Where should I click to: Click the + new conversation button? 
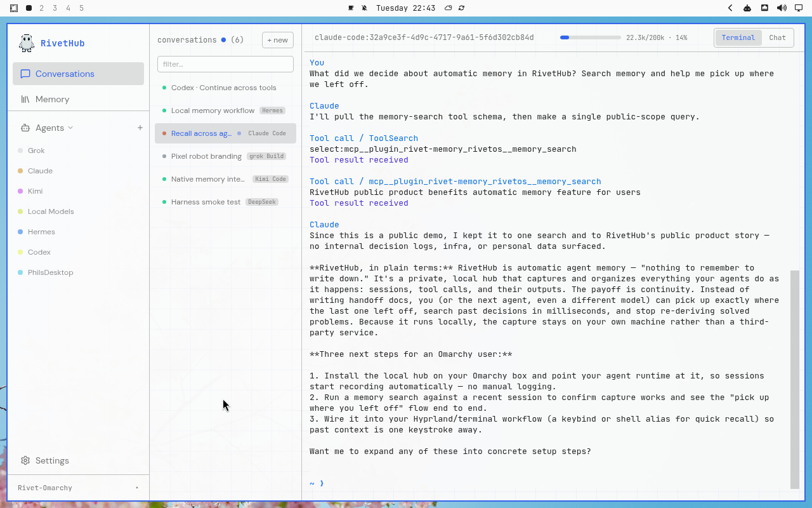(x=278, y=40)
